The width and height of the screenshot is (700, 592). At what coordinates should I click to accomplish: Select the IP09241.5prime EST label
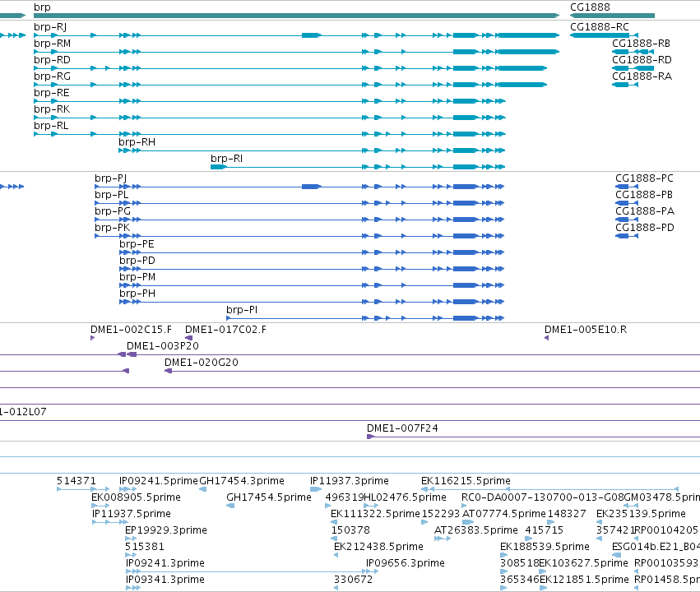[x=159, y=481]
